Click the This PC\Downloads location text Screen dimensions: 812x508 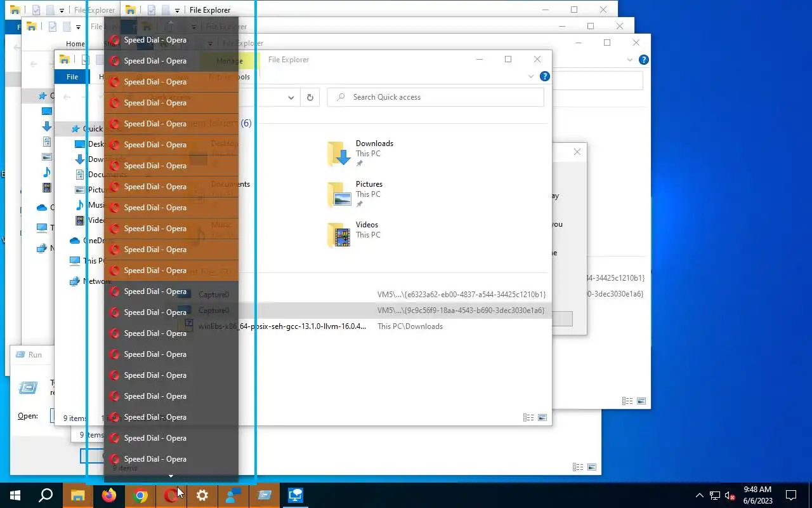pyautogui.click(x=410, y=326)
